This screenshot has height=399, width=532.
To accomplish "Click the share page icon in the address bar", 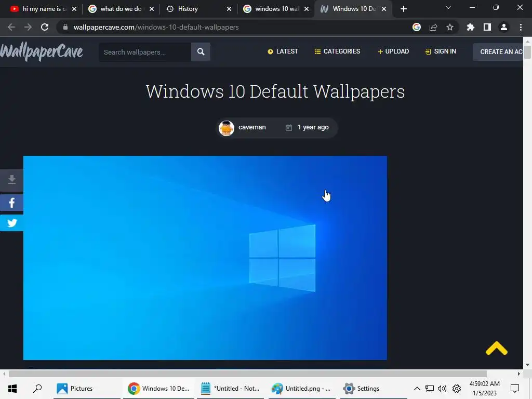I will coord(433,27).
